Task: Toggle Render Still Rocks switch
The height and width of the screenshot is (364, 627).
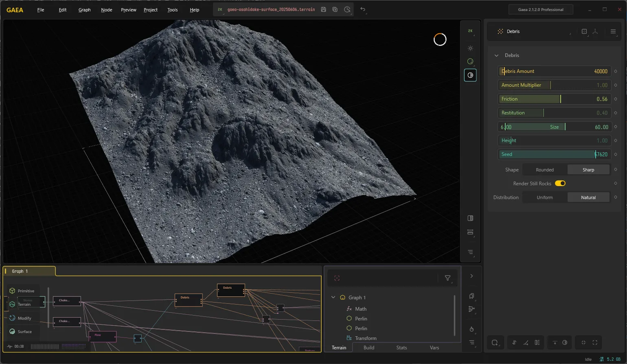Action: tap(560, 183)
